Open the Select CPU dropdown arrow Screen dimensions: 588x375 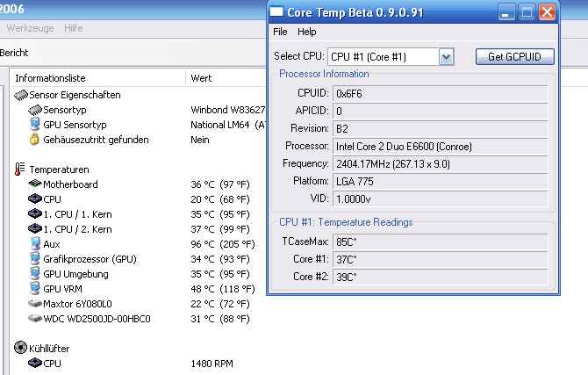446,57
